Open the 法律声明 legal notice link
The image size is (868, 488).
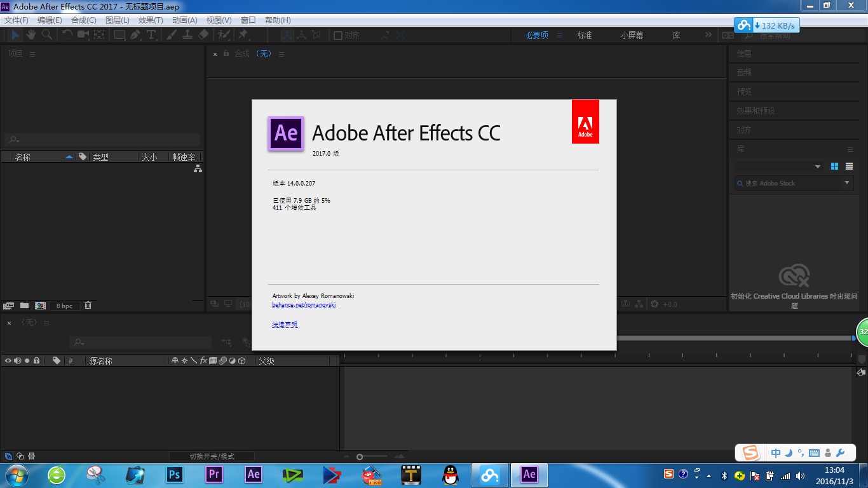(x=285, y=325)
